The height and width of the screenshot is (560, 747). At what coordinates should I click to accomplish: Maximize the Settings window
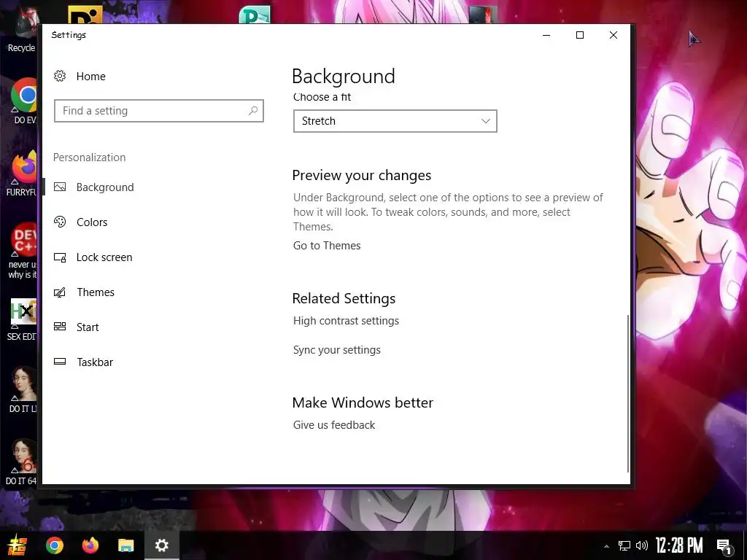[x=580, y=35]
